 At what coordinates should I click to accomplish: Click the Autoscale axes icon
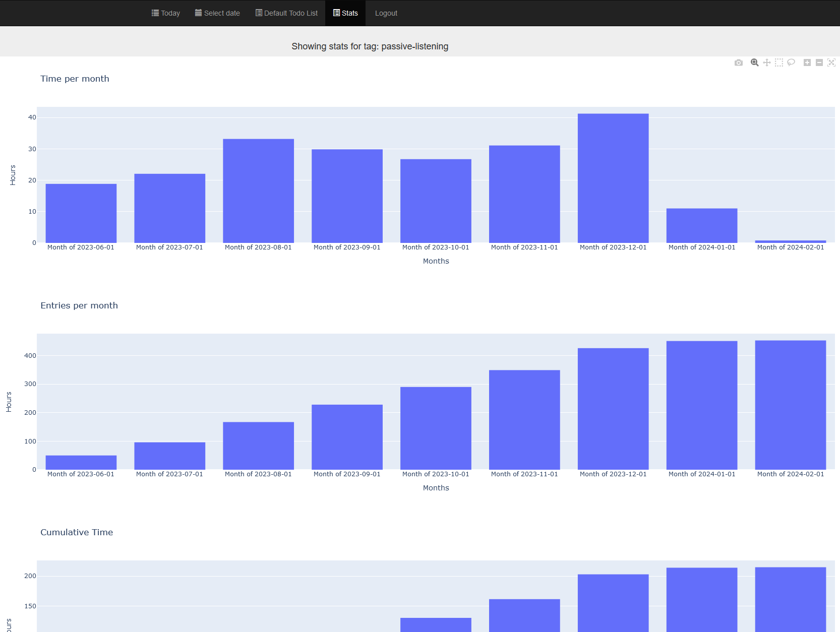pyautogui.click(x=831, y=62)
